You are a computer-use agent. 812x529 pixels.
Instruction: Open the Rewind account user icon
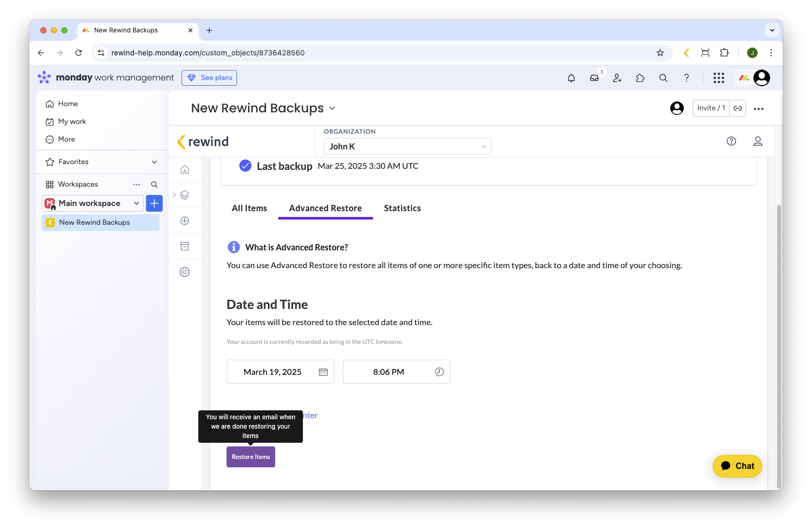(758, 141)
